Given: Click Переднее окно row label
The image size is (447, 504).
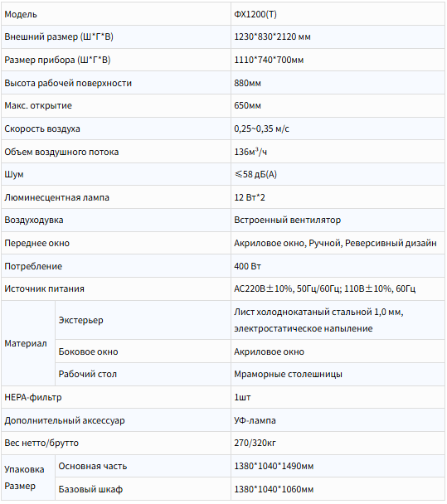Looking at the screenshot, I should tap(37, 244).
